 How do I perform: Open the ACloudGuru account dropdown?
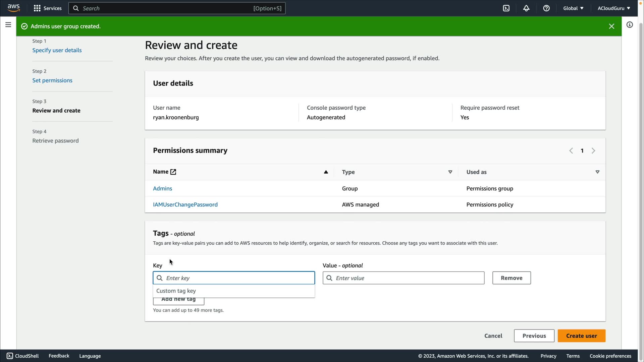coord(613,8)
